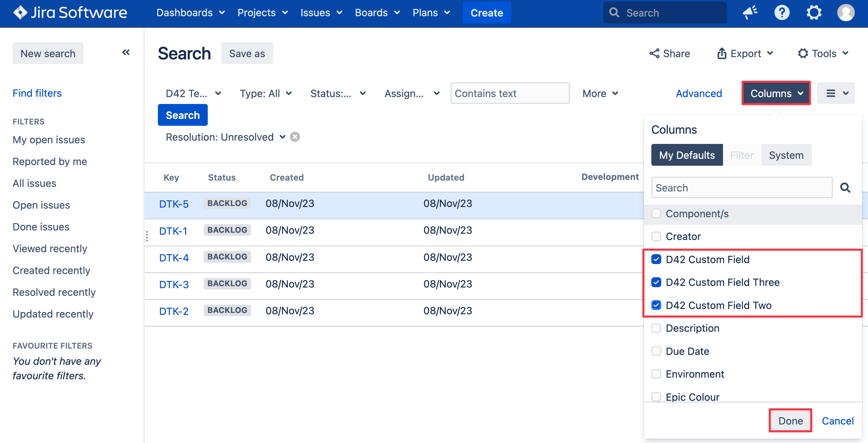This screenshot has width=868, height=443.
Task: Switch to the System columns tab
Action: pos(786,155)
